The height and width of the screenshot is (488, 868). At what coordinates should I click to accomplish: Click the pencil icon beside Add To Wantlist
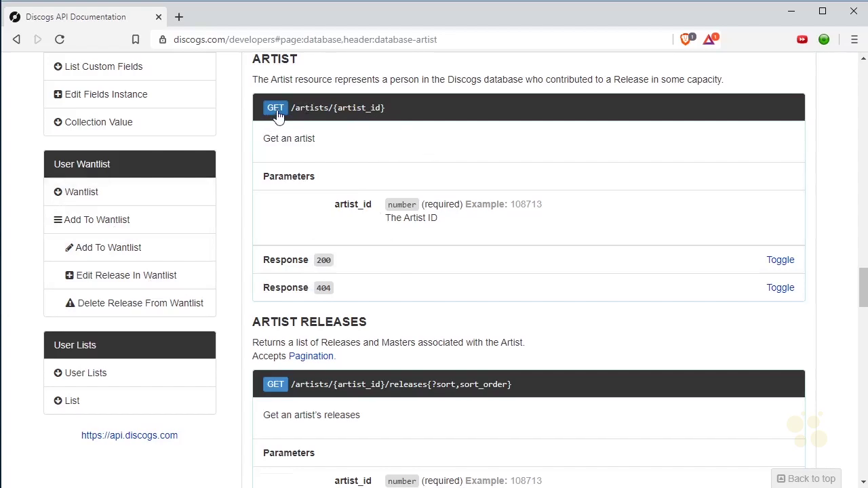pos(69,247)
